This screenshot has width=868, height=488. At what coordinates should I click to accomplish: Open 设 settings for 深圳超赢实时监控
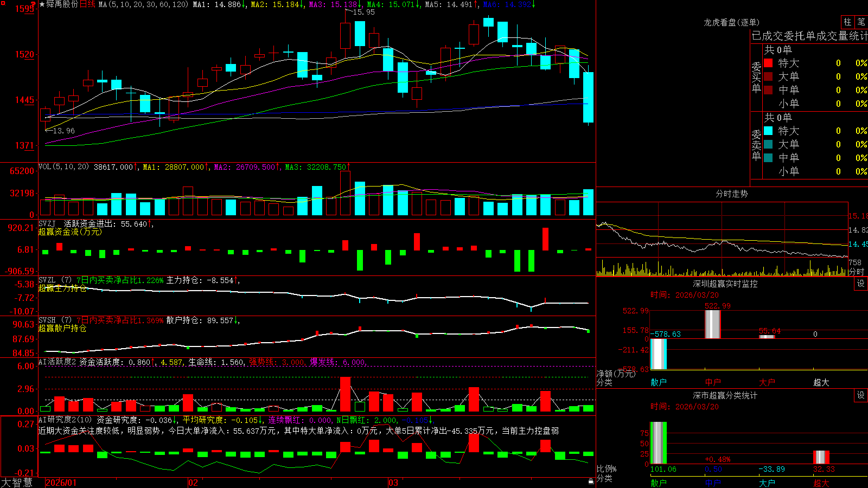[861, 284]
